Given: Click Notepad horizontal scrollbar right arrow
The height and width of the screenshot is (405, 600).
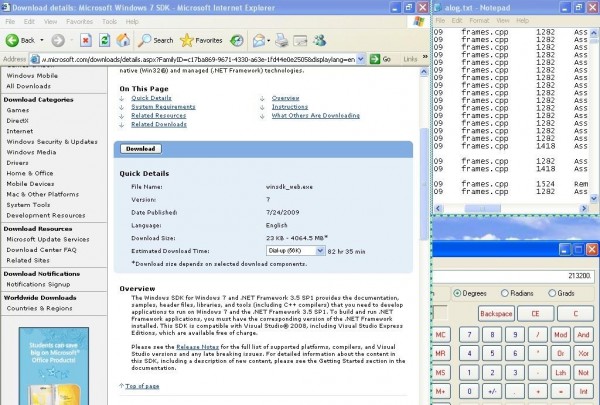Looking at the screenshot, I should 584,208.
